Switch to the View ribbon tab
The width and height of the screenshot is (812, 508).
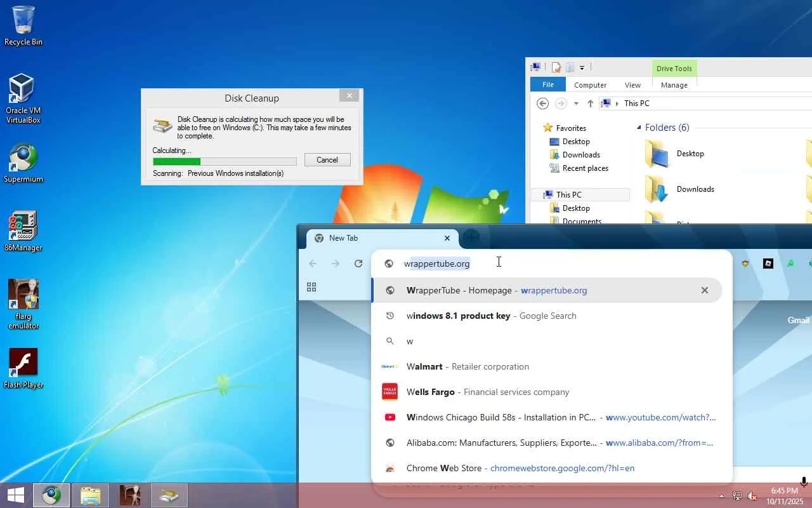632,85
